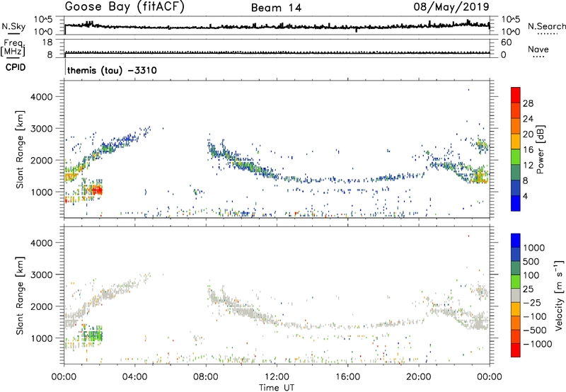
Task: Click the '28' tick on Power scale
Action: click(x=528, y=103)
